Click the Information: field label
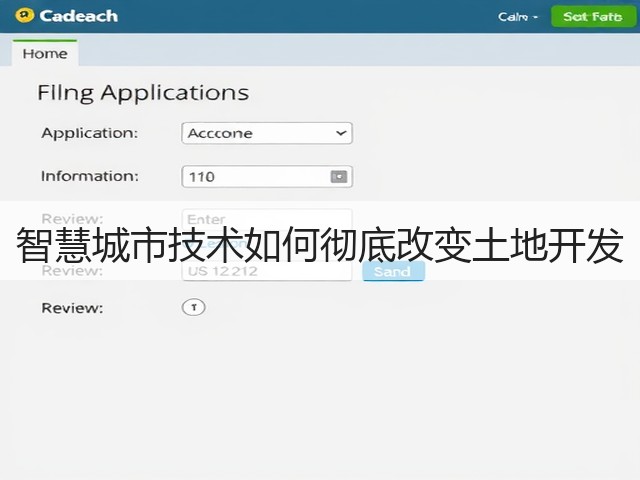This screenshot has height=480, width=640. 90,176
